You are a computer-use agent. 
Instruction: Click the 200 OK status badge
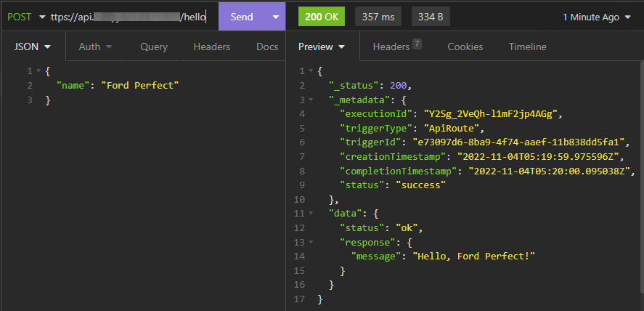click(x=322, y=17)
